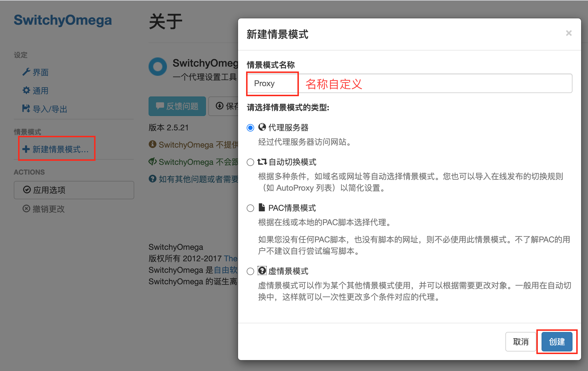
Task: Click the globe icon for 代理服务器
Action: (x=262, y=127)
